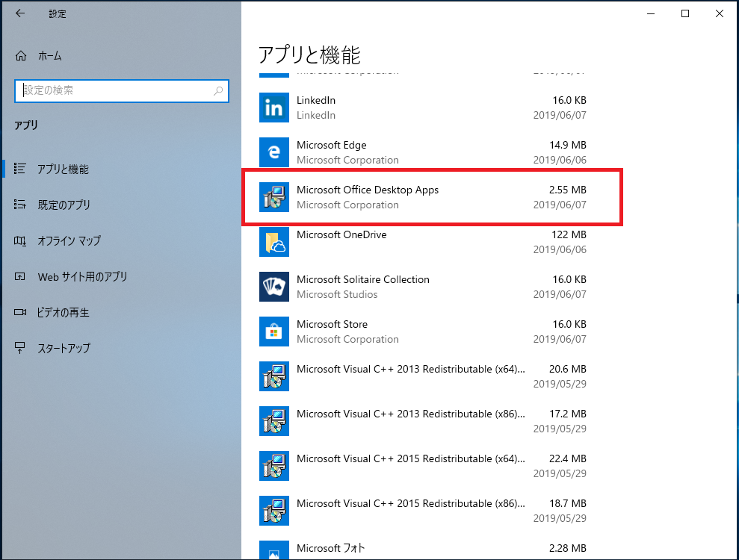
Task: Click the 14.9 MB size of Edge
Action: click(567, 145)
